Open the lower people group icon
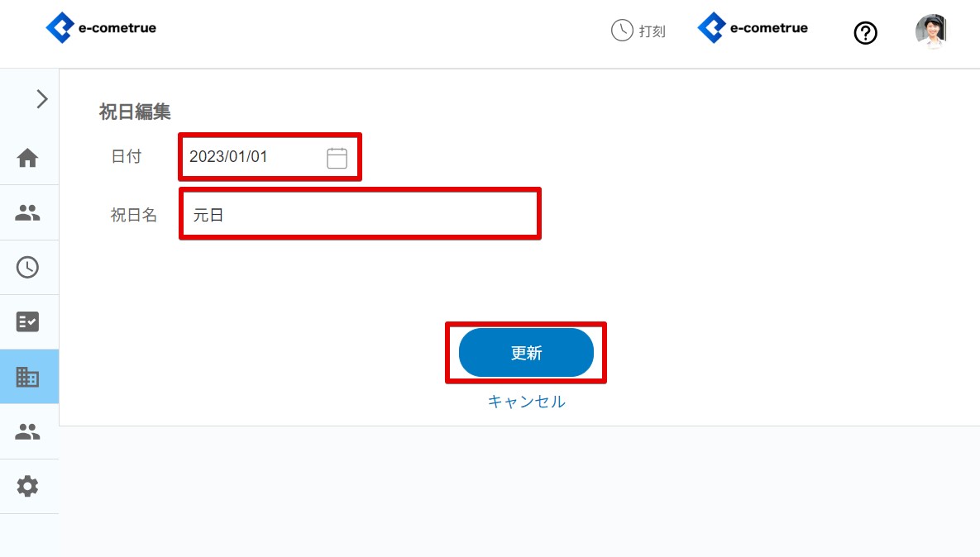This screenshot has width=980, height=557. pyautogui.click(x=27, y=431)
